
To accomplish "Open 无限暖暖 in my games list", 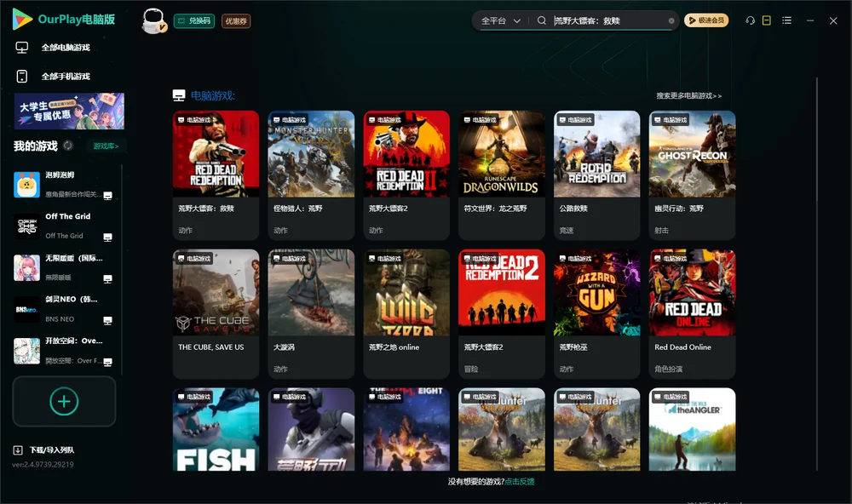I will pos(64,267).
